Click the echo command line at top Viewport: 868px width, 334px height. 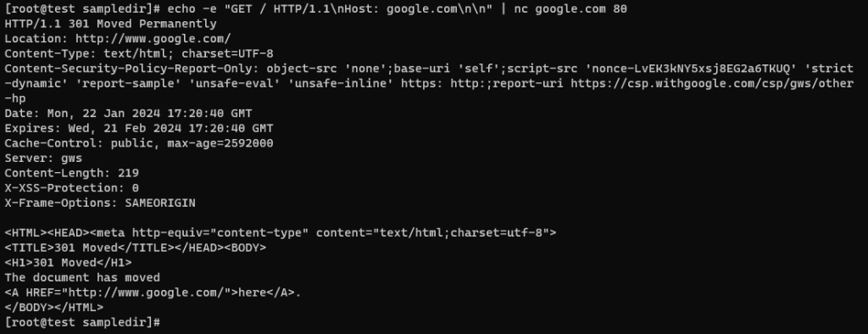316,8
